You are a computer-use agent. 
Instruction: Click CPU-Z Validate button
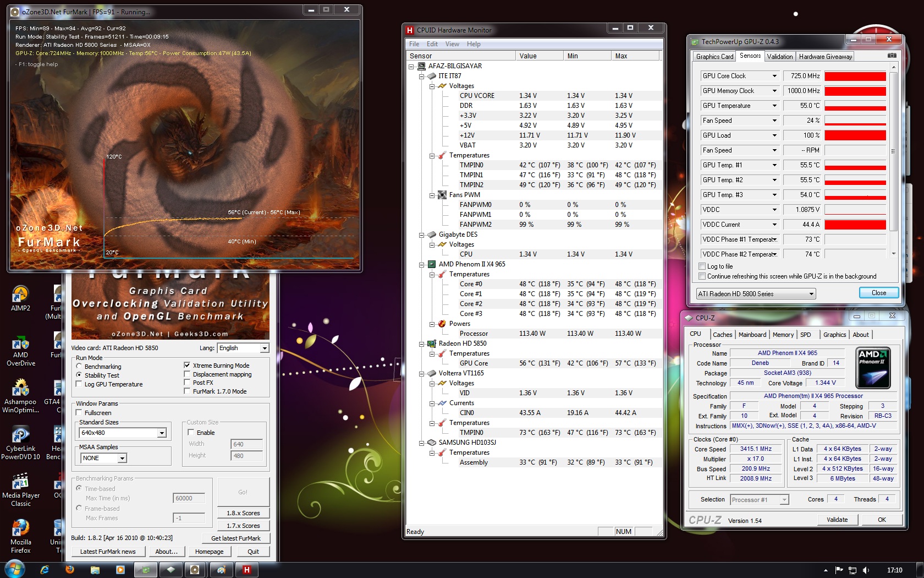pyautogui.click(x=837, y=520)
